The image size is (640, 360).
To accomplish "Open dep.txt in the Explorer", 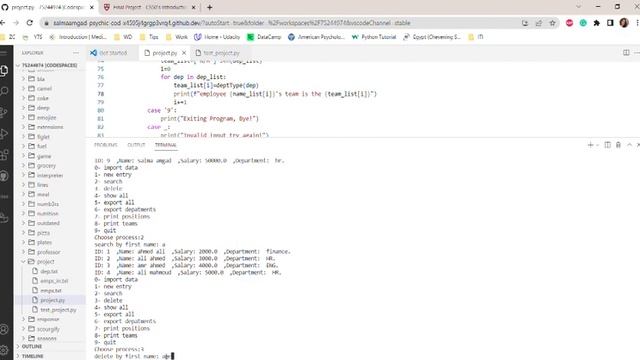I will [x=49, y=271].
